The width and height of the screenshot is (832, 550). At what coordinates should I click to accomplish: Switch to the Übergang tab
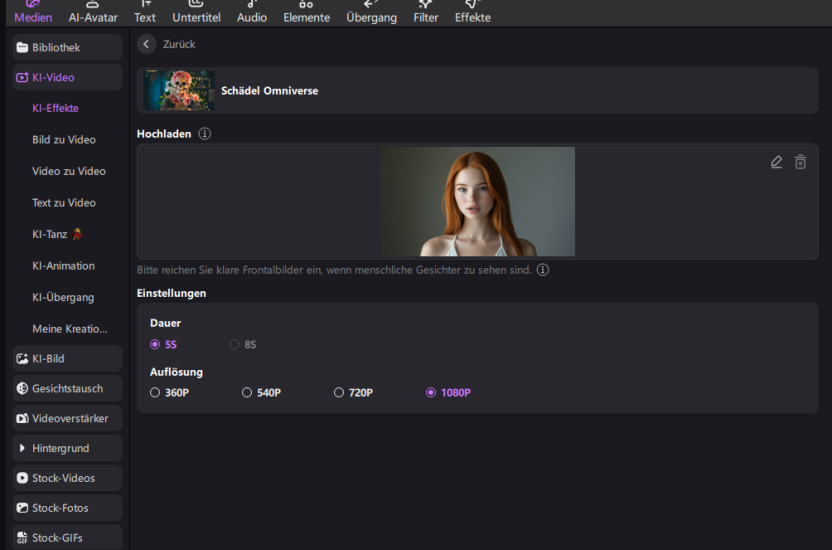pos(371,11)
